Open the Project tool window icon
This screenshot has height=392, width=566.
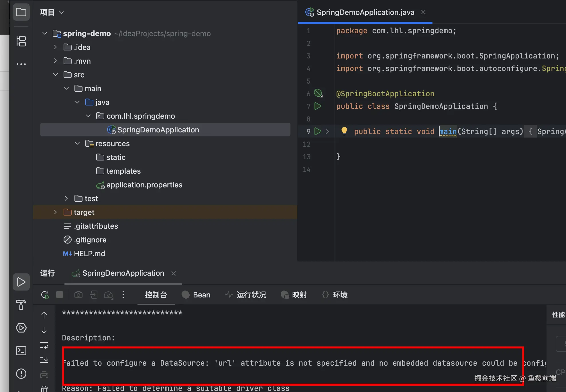coord(21,12)
